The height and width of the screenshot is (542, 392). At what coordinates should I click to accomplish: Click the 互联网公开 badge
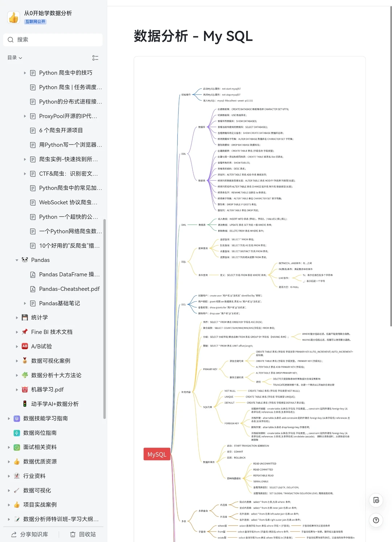point(34,22)
